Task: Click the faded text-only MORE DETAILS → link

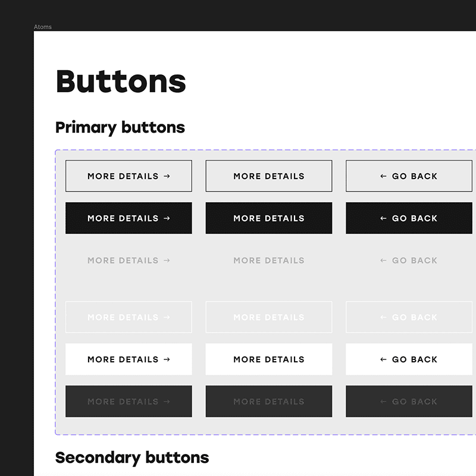Action: click(129, 261)
